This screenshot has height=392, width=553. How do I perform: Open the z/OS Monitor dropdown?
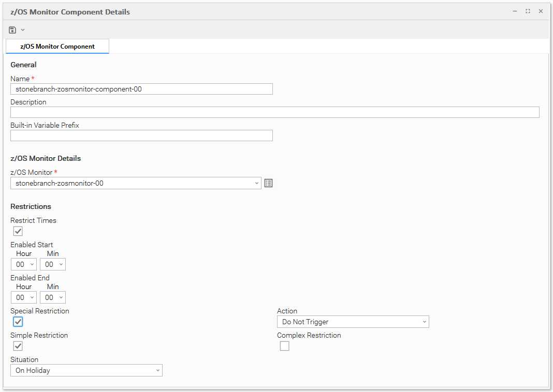coord(136,183)
